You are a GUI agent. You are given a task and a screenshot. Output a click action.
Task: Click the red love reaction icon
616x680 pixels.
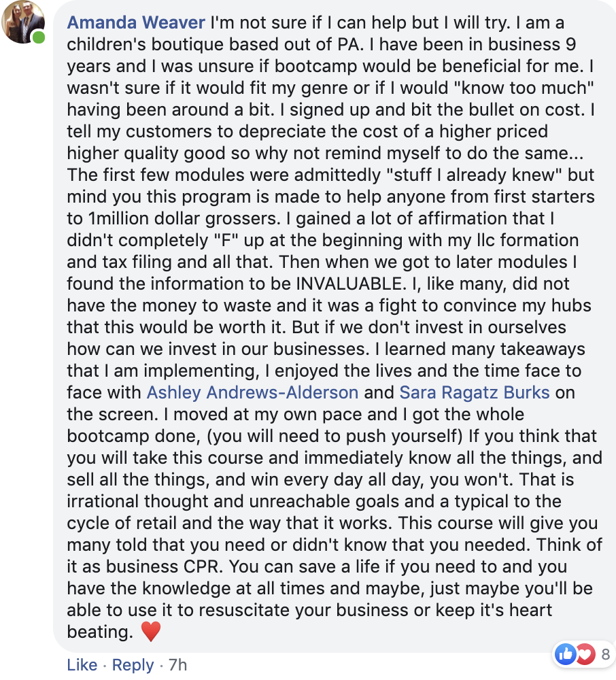point(585,656)
